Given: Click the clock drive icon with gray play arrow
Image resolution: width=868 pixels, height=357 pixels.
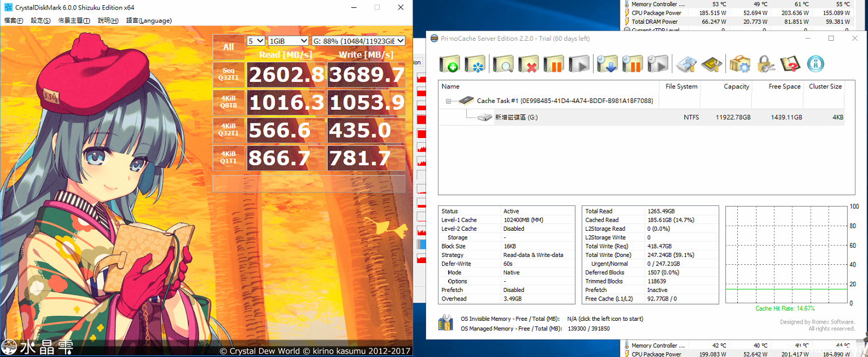Looking at the screenshot, I should coord(658,64).
